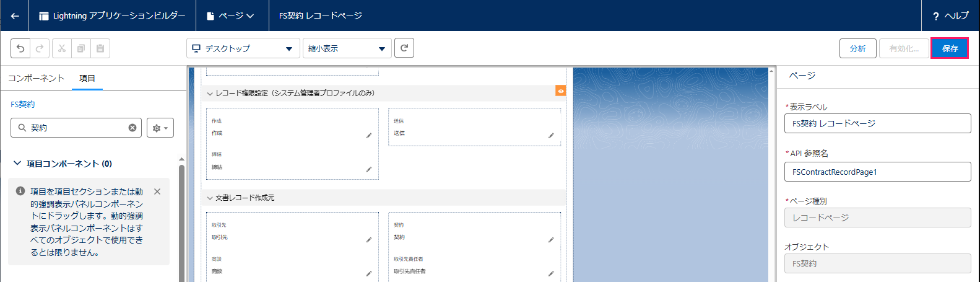Switch to the 項目 tab
This screenshot has width=980, height=282.
coord(87,78)
